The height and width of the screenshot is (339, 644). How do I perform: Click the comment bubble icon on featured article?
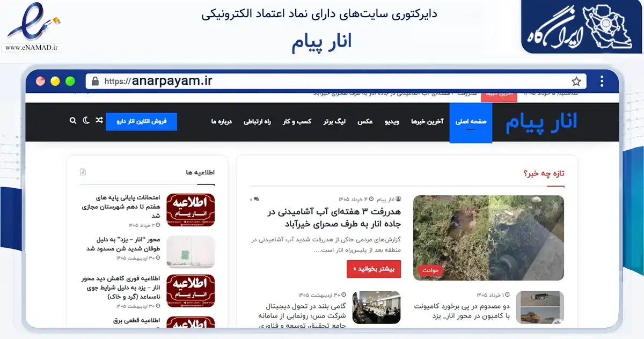256,199
